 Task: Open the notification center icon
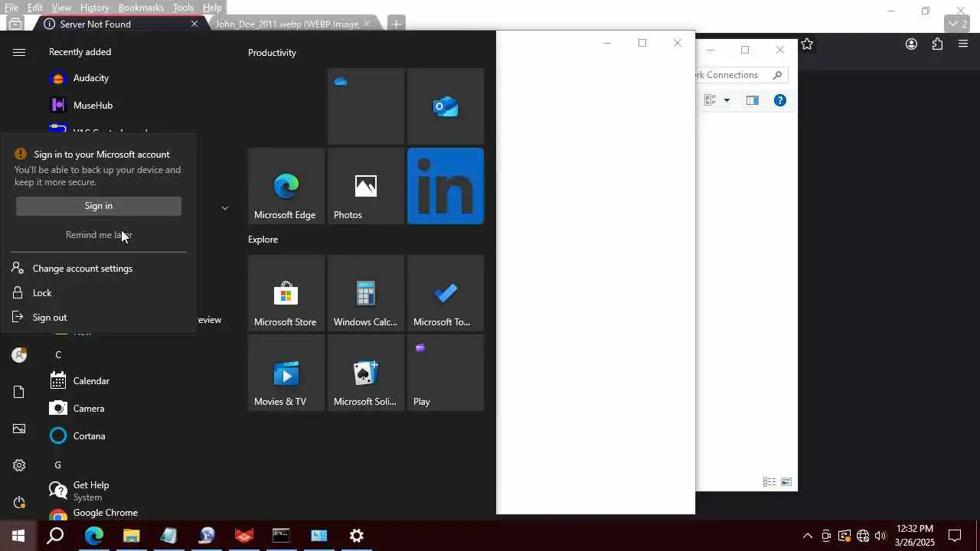point(955,536)
